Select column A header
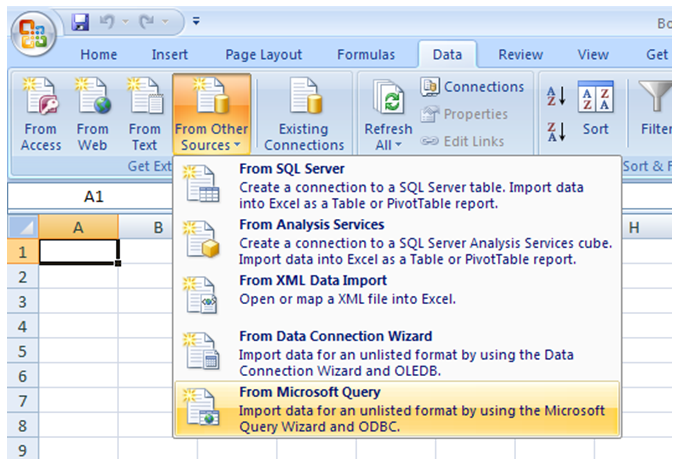 click(x=78, y=227)
